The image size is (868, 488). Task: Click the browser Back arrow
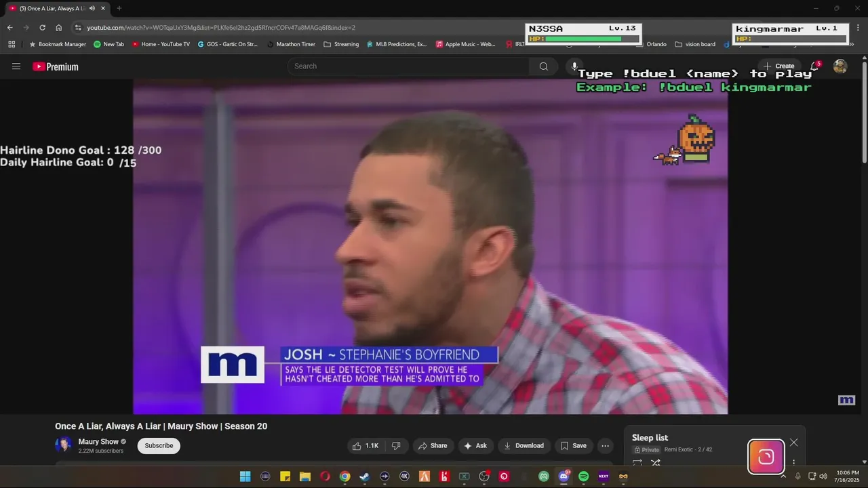pos(9,28)
